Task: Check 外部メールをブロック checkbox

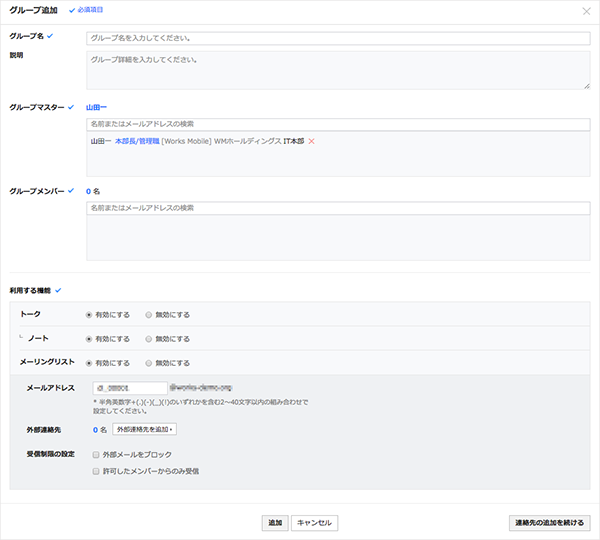Action: [x=96, y=454]
